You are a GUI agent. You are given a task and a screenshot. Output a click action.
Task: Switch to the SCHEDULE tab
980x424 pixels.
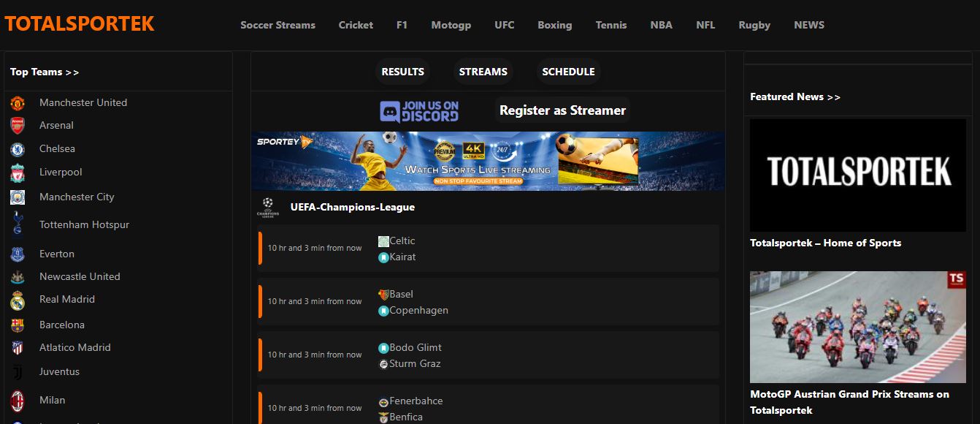coord(568,72)
